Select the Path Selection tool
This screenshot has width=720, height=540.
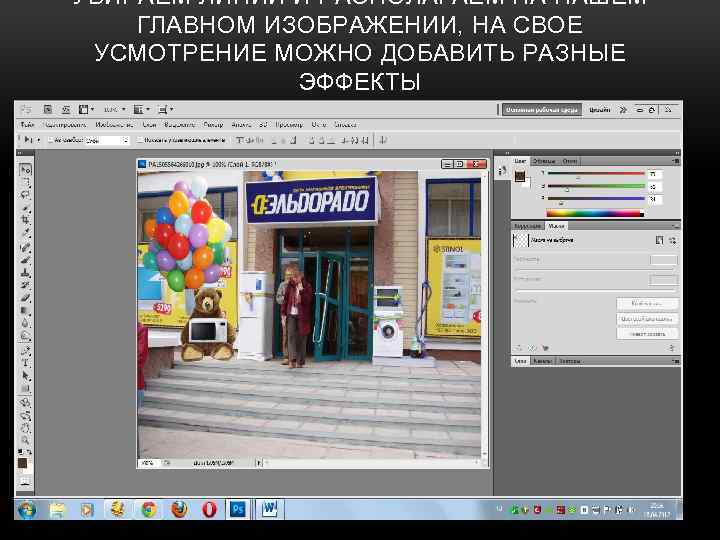pos(25,376)
